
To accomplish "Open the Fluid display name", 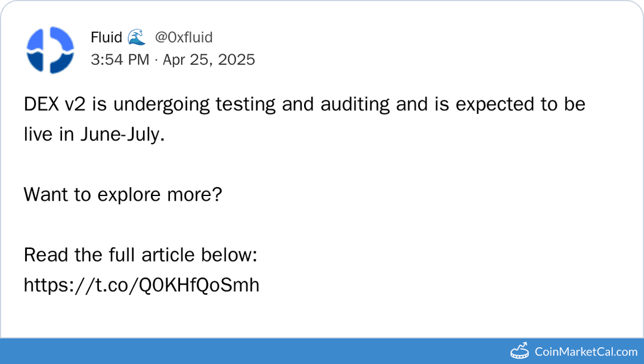I will click(x=107, y=38).
